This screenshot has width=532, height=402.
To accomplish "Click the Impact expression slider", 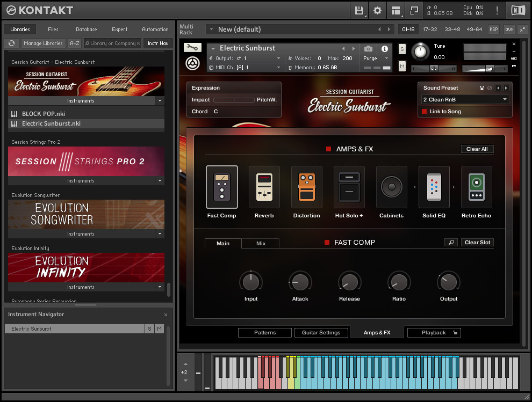I will (x=234, y=100).
